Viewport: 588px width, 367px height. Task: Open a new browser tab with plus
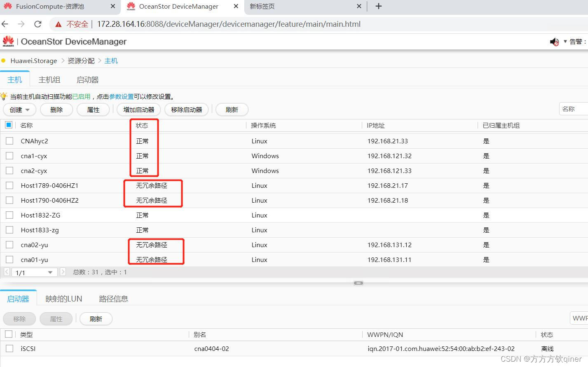[379, 6]
